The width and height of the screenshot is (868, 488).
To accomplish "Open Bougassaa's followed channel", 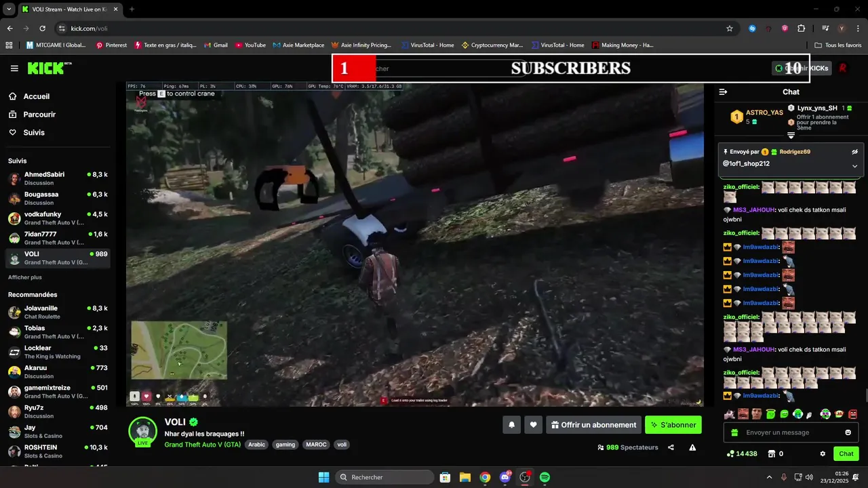I will 57,198.
